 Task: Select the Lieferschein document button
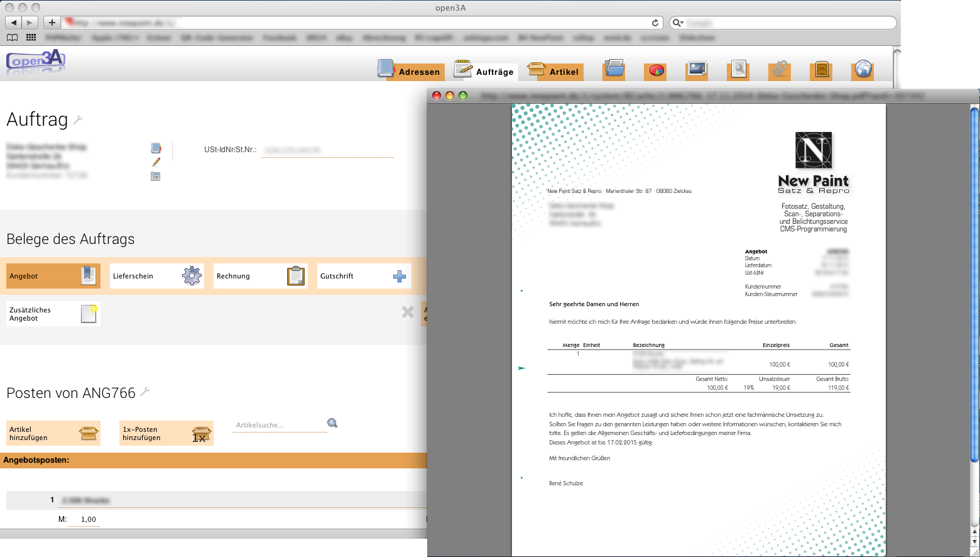(156, 276)
